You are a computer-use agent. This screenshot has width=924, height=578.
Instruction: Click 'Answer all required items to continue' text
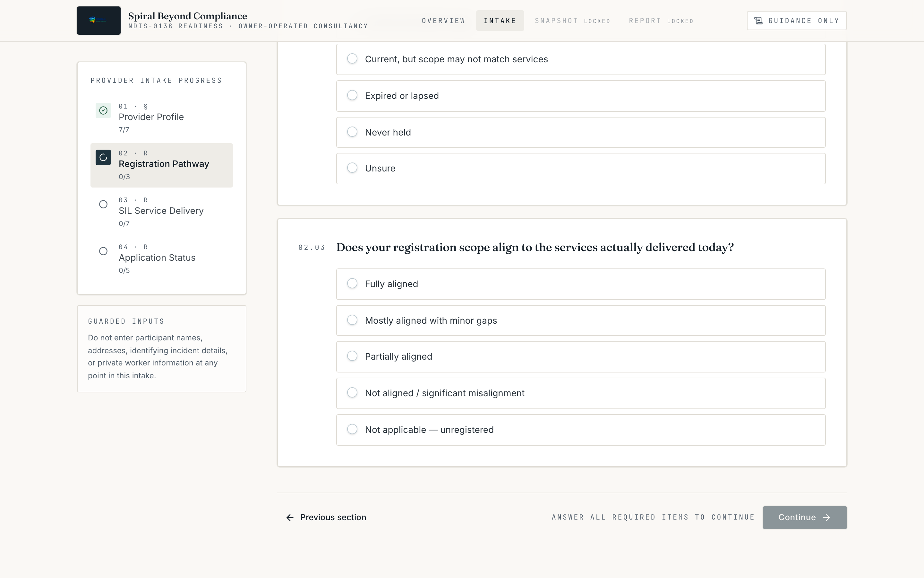[x=653, y=517]
